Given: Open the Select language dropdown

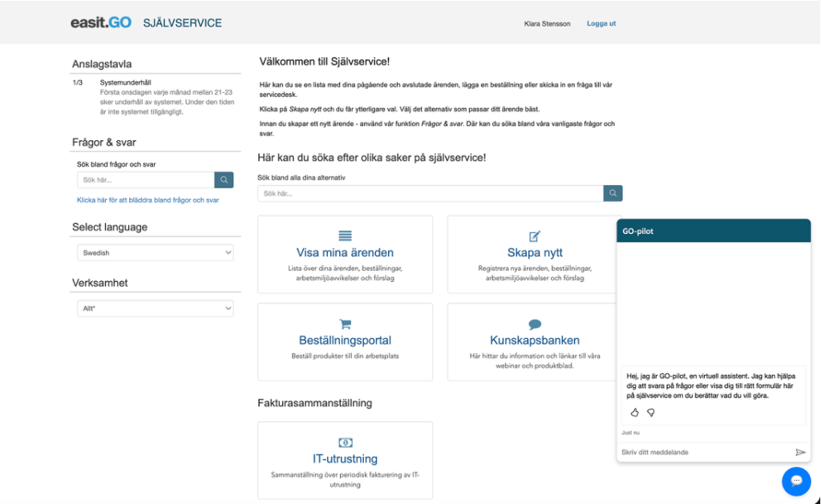Looking at the screenshot, I should pos(156,253).
